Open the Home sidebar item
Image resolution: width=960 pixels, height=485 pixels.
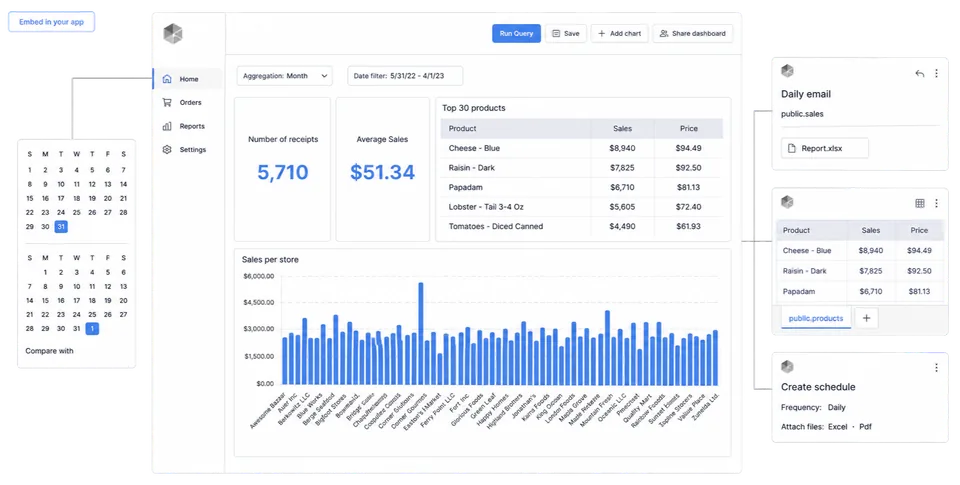(187, 79)
